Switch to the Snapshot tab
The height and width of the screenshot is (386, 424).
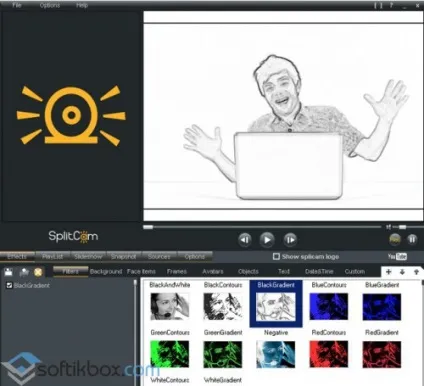pyautogui.click(x=123, y=257)
